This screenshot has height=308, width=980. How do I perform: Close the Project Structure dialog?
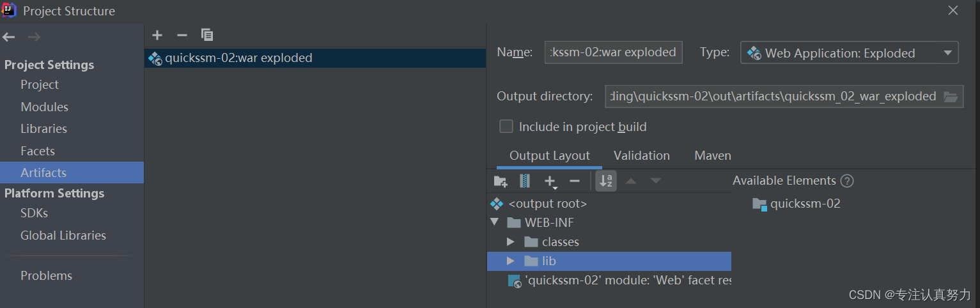tap(953, 10)
